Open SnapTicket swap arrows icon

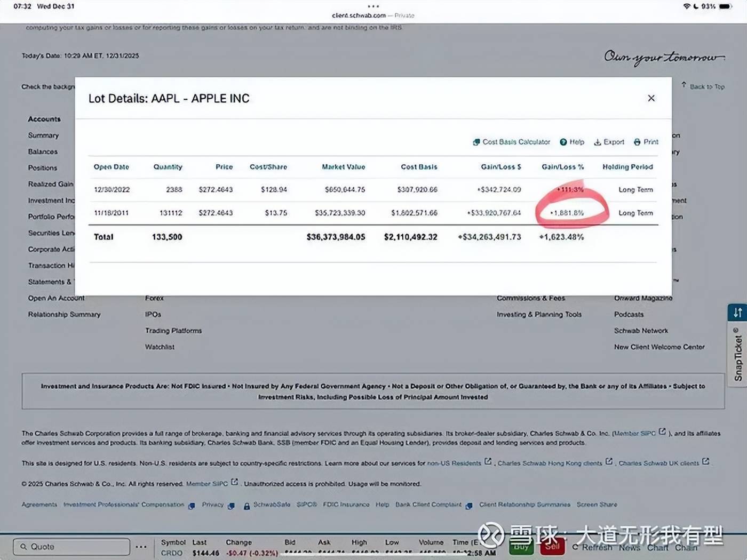pyautogui.click(x=737, y=313)
